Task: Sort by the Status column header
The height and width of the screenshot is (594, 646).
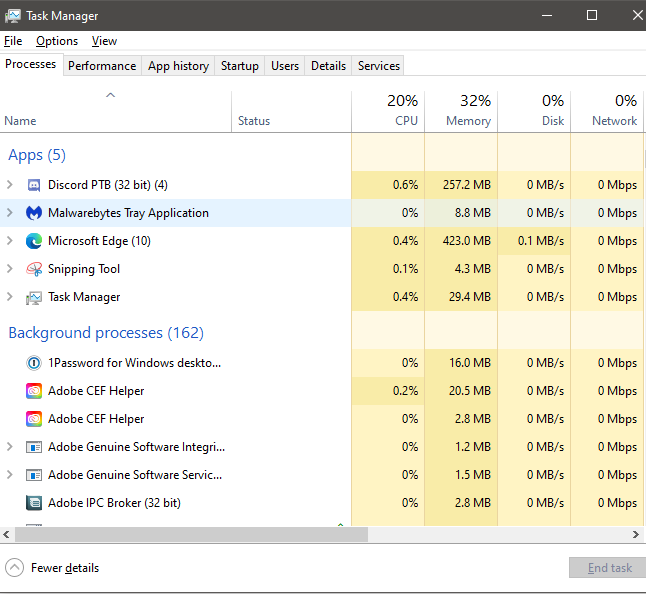Action: [x=291, y=112]
